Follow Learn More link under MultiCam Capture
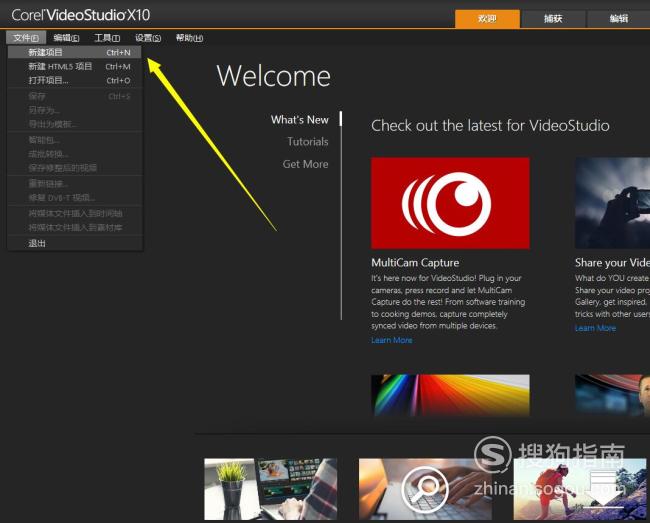 tap(392, 340)
